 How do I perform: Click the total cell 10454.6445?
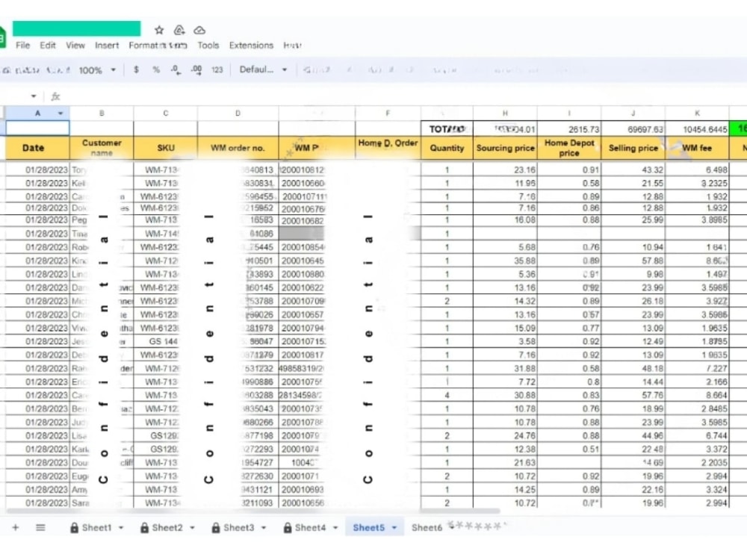coord(697,129)
